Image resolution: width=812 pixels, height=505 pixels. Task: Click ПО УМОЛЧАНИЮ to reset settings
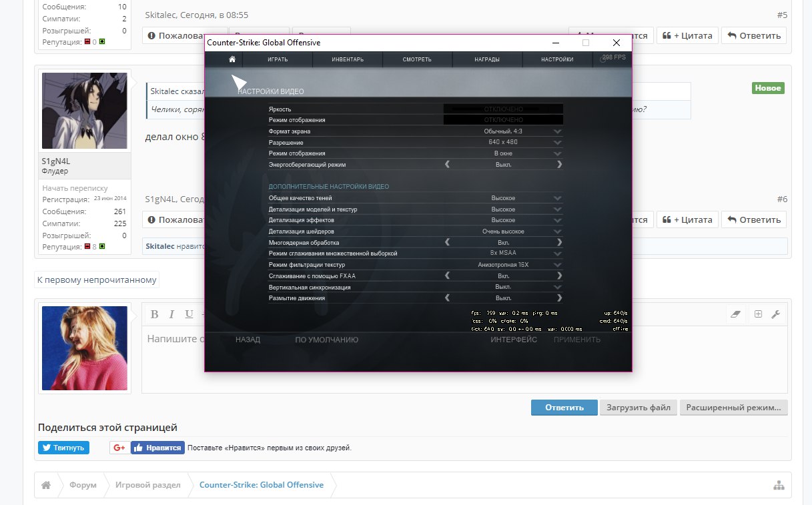(x=327, y=340)
